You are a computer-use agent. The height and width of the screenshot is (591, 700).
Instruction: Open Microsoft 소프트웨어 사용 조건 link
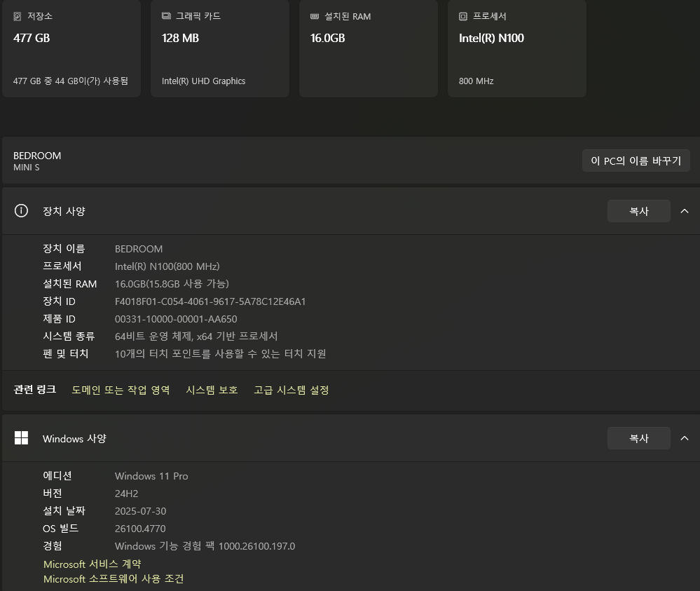coord(114,579)
